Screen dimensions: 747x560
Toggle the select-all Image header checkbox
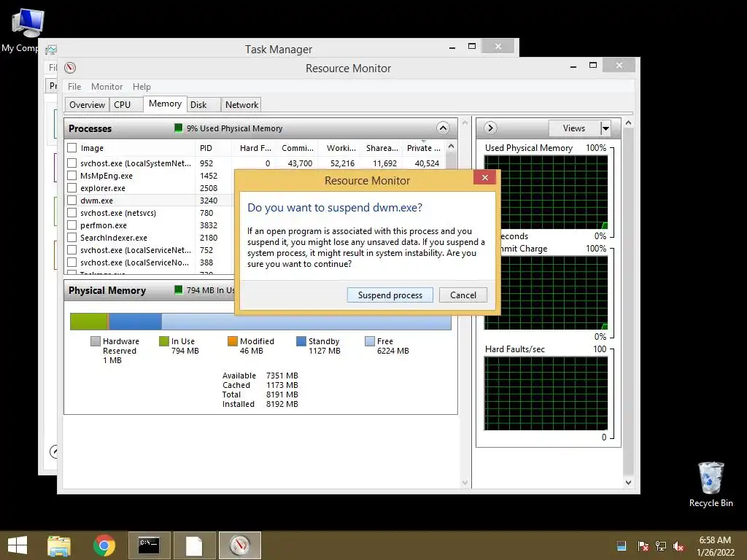72,147
